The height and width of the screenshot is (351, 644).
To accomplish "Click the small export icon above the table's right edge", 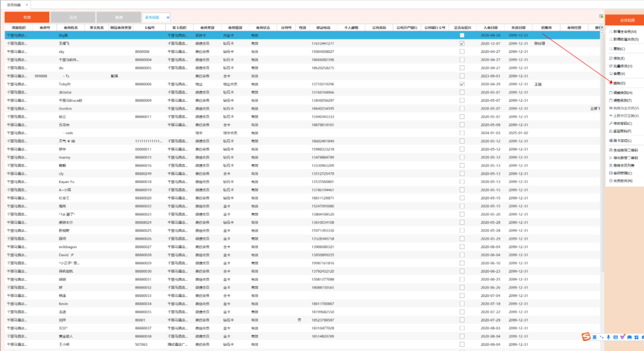I will [601, 16].
